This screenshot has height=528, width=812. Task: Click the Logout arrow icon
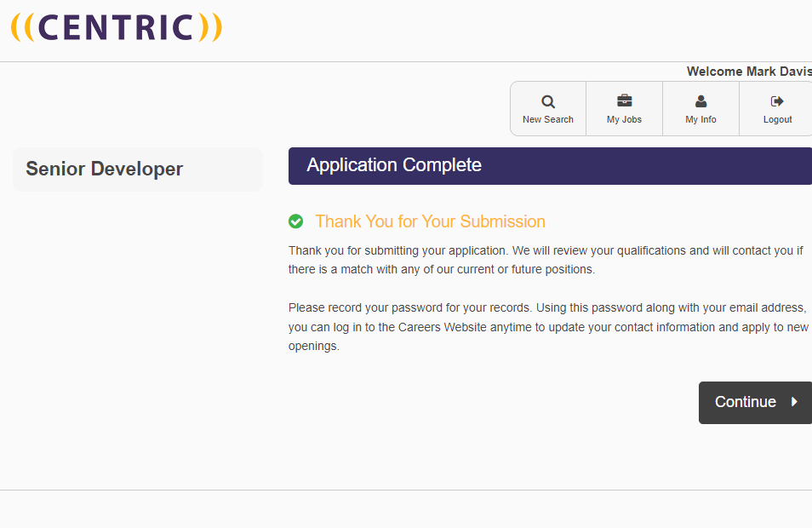coord(777,101)
